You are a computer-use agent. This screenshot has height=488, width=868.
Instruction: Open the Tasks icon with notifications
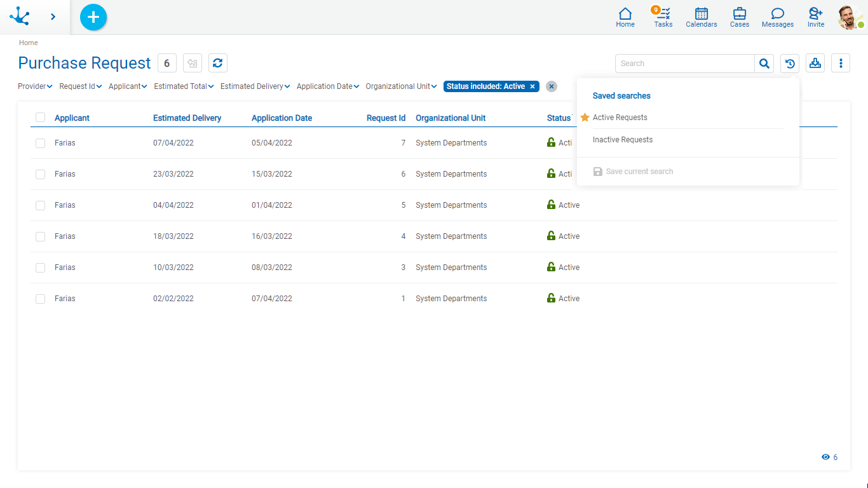[x=663, y=17]
